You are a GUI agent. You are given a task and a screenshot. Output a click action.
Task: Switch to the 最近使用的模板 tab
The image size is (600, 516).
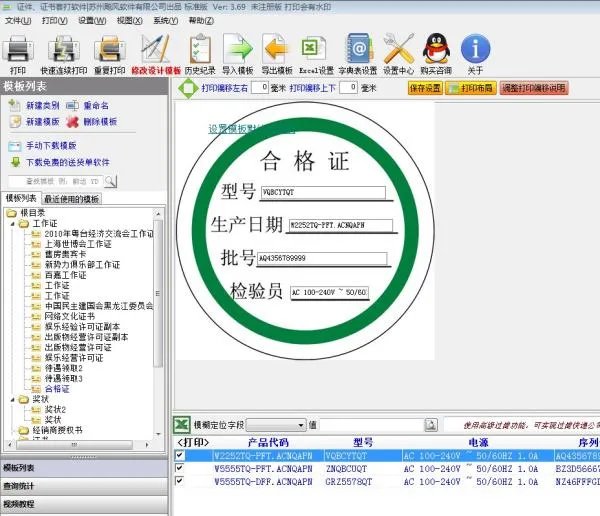point(72,199)
